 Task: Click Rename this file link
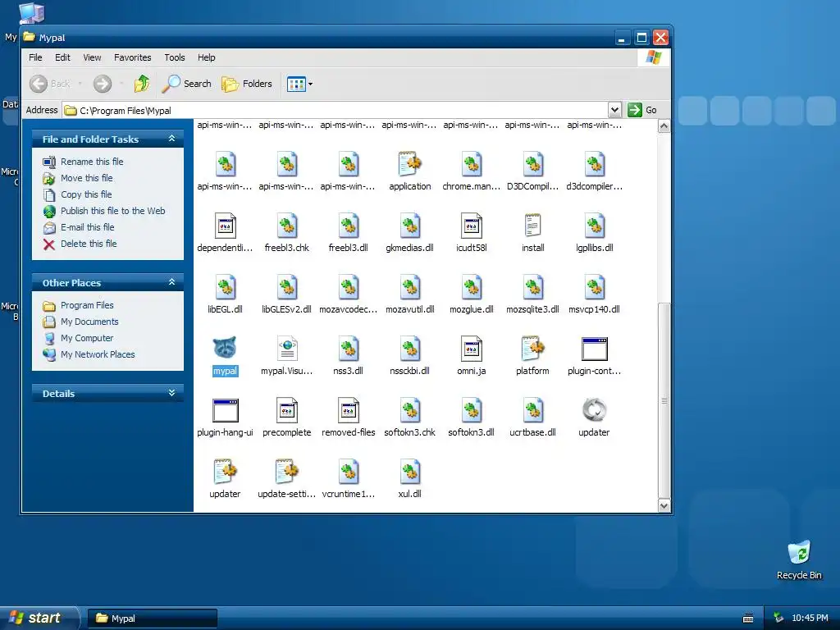click(x=92, y=162)
